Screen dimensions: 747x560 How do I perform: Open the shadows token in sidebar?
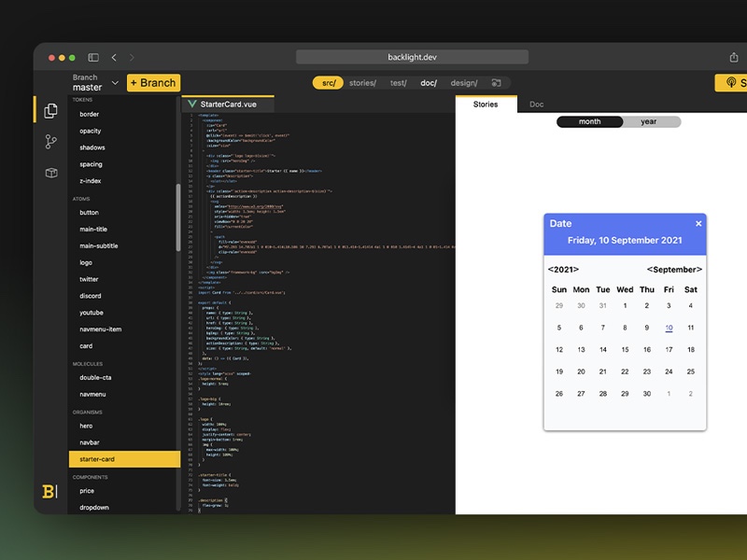(x=92, y=147)
